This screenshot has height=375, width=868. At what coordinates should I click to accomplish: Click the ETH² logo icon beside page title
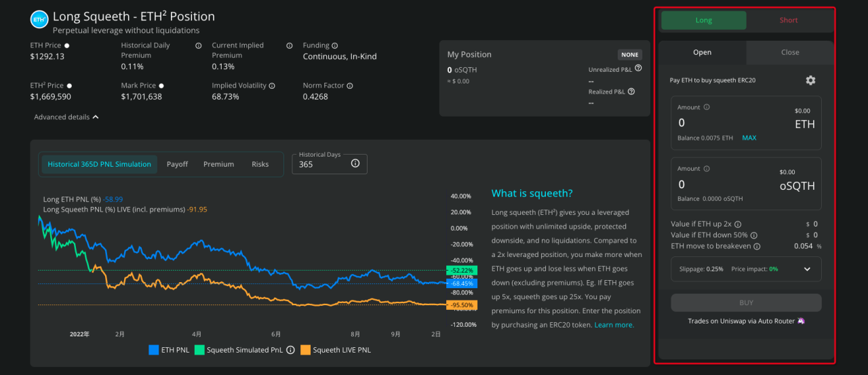click(x=39, y=20)
